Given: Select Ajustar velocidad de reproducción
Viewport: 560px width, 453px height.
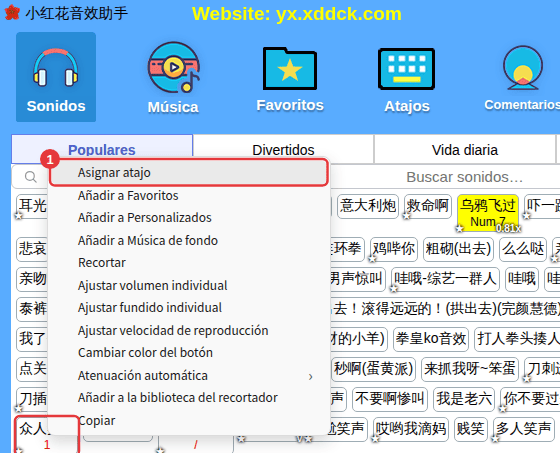Looking at the screenshot, I should point(189,330).
